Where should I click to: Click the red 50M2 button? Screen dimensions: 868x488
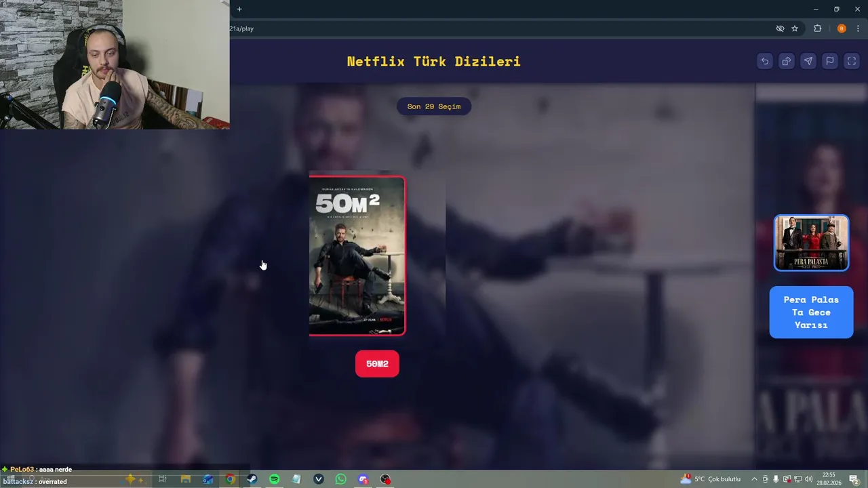tap(377, 364)
